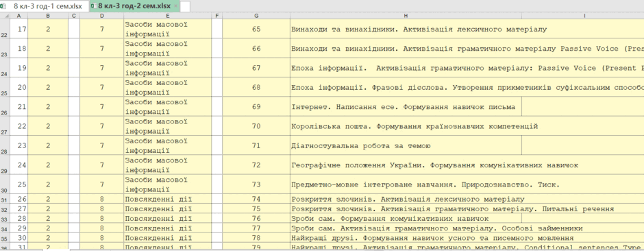Select row 33 header
The height and width of the screenshot is (251, 644).
[5, 218]
